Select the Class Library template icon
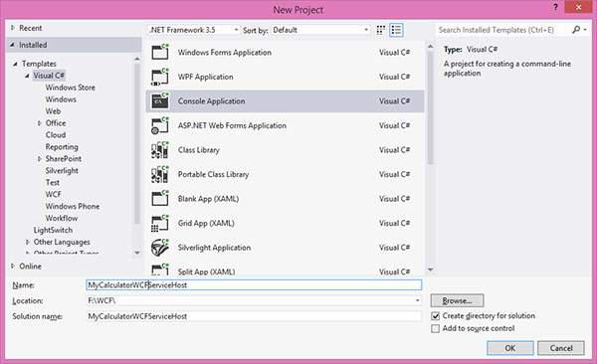 point(160,149)
